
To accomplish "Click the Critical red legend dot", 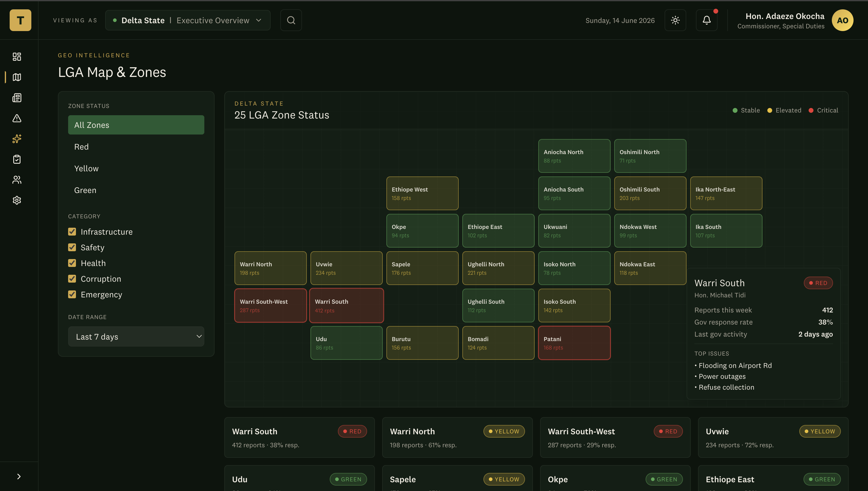I will point(811,110).
